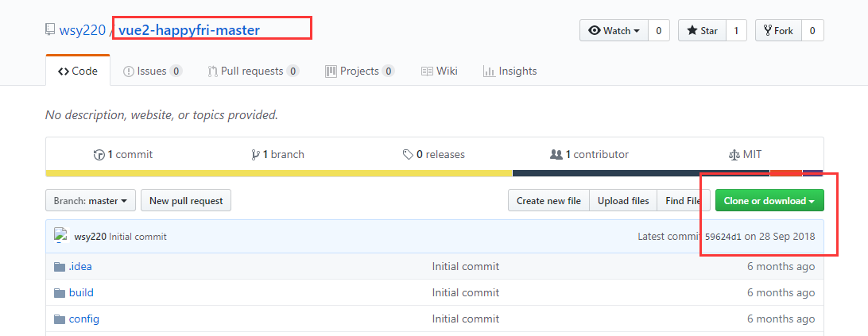Viewport: 868px width, 336px height.
Task: Click the Code brackets icon
Action: coord(63,71)
